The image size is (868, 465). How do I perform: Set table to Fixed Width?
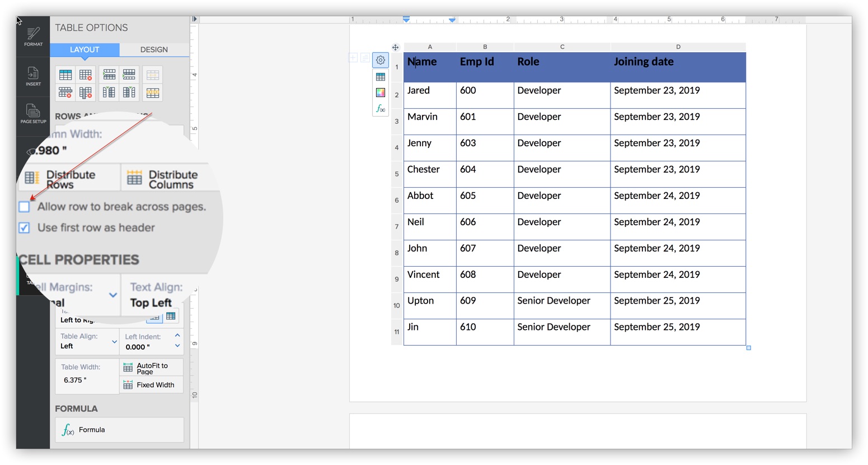click(x=151, y=385)
